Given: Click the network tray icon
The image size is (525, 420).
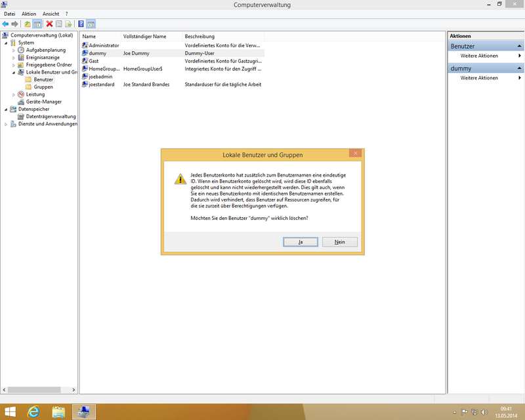Looking at the screenshot, I should (x=474, y=412).
